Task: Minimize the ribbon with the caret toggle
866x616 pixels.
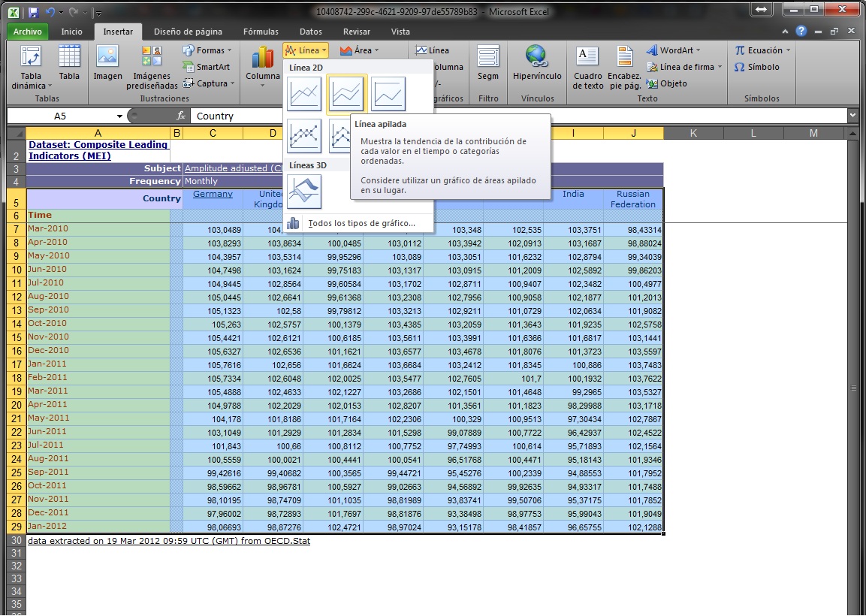Action: click(x=785, y=32)
